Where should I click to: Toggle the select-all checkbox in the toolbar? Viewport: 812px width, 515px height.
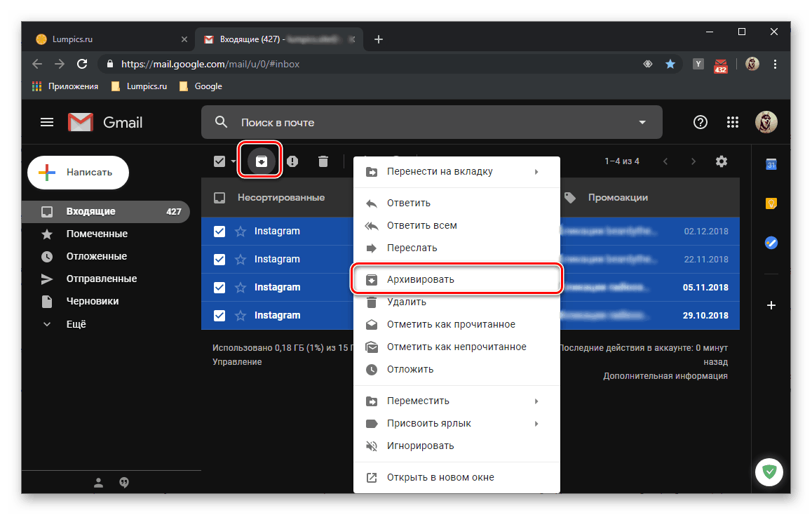tap(219, 161)
